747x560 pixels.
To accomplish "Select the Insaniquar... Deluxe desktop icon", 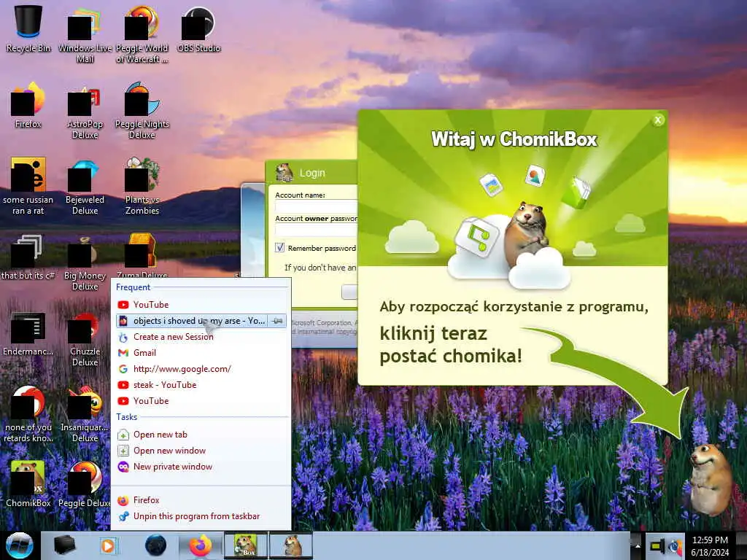I will click(x=85, y=414).
